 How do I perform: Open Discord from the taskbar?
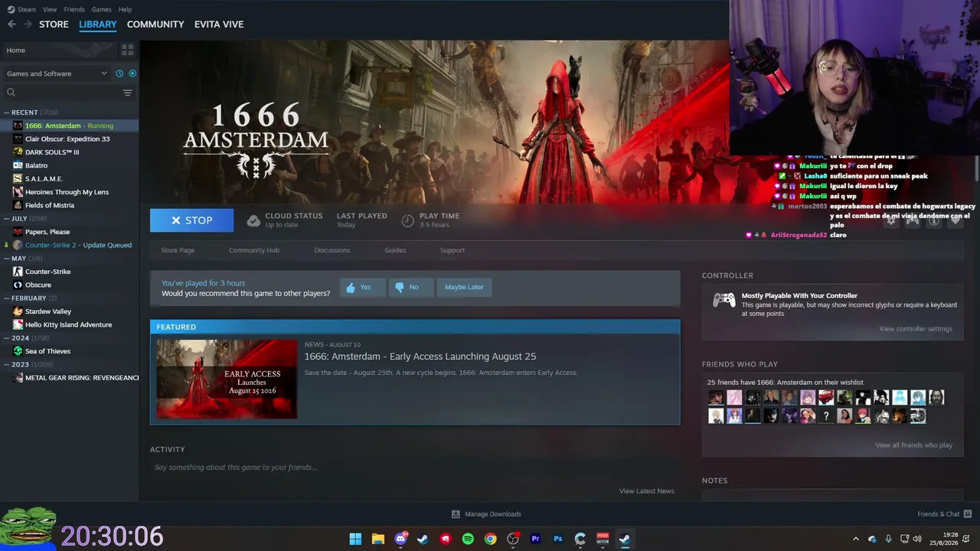click(400, 539)
